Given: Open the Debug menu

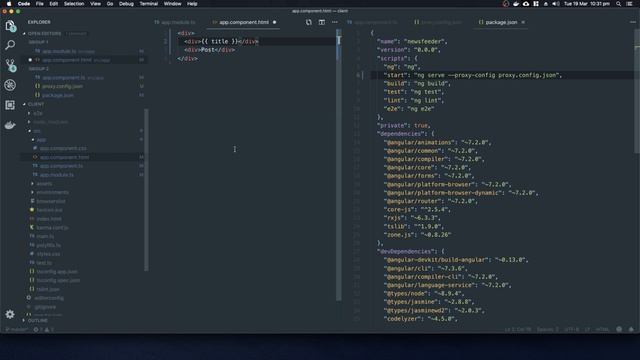Looking at the screenshot, I should point(126,4).
